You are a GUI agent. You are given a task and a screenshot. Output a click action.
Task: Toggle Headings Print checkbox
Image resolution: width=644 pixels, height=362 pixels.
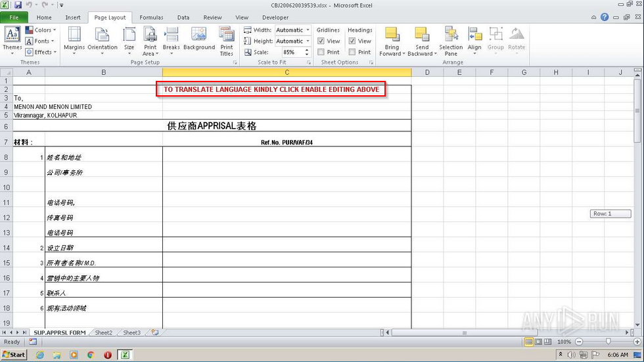pyautogui.click(x=352, y=52)
